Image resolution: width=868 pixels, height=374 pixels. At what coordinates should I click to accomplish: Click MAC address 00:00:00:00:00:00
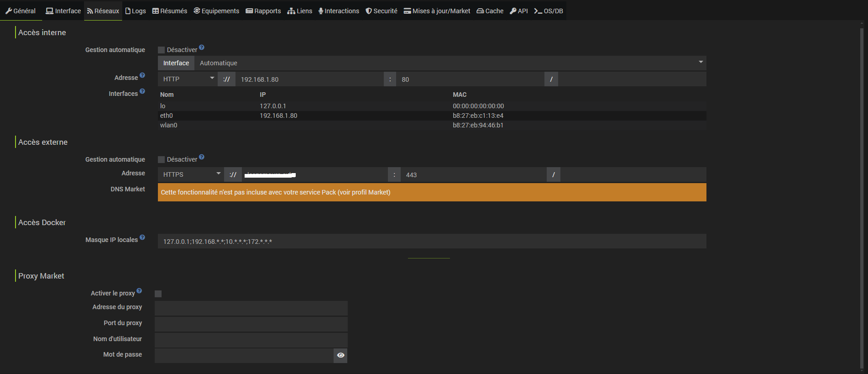(x=478, y=106)
